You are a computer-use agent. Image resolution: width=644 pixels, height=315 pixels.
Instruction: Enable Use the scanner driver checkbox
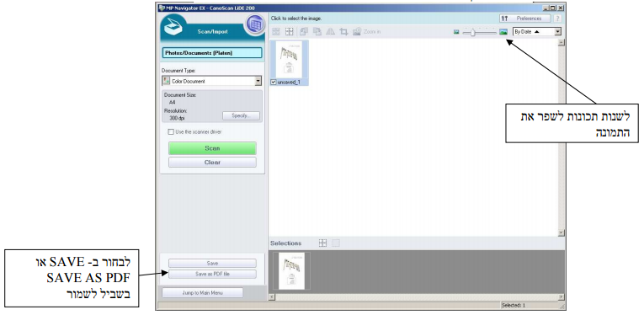[171, 132]
